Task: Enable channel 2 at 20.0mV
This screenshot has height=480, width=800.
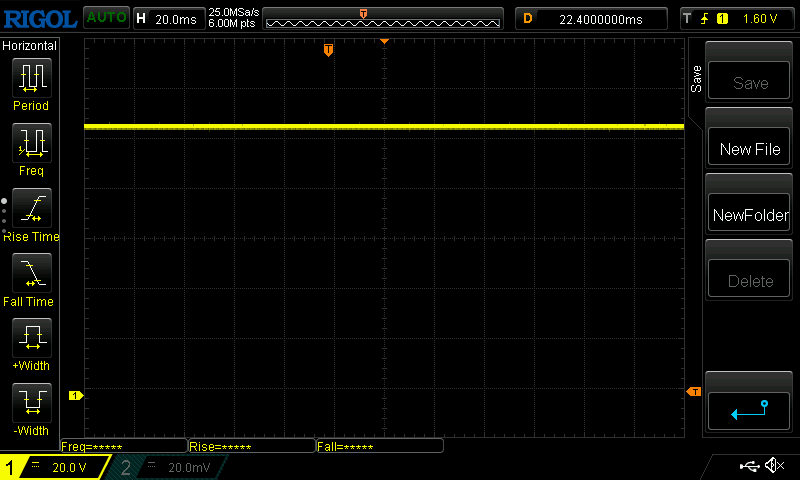Action: point(167,467)
